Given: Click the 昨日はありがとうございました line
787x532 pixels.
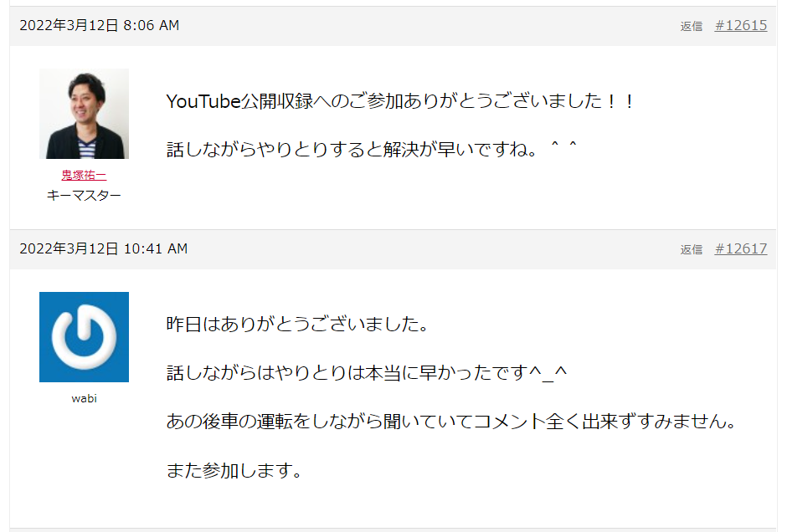Looking at the screenshot, I should [x=297, y=324].
